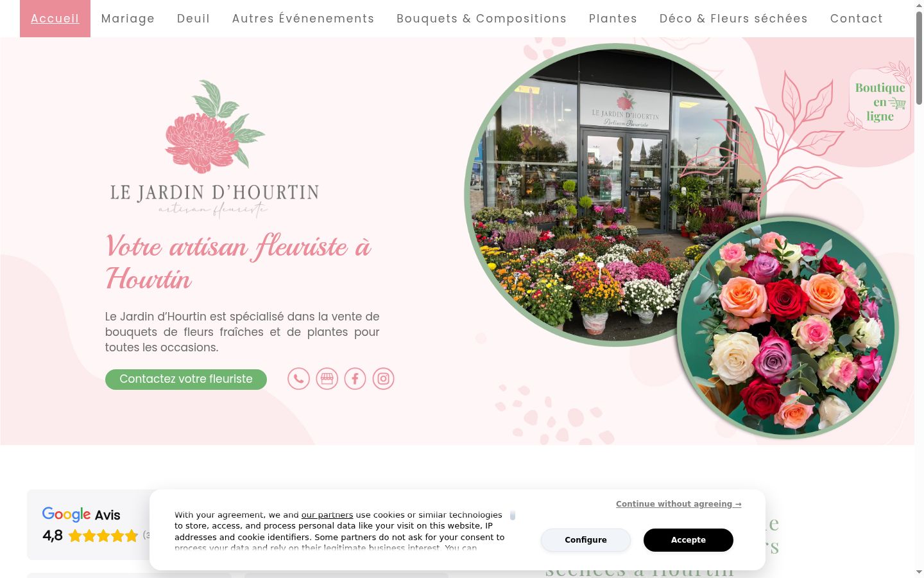
Task: Click the Google Avis rating widget
Action: pyautogui.click(x=89, y=525)
